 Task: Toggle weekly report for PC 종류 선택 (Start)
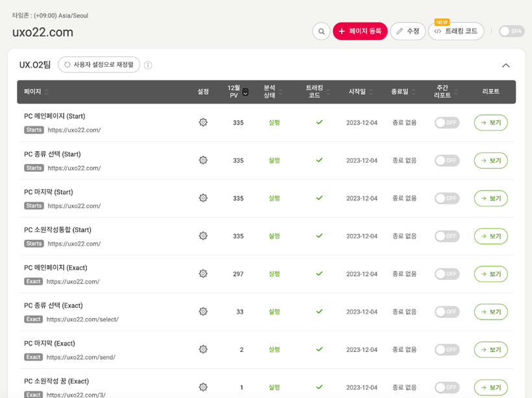coord(447,160)
